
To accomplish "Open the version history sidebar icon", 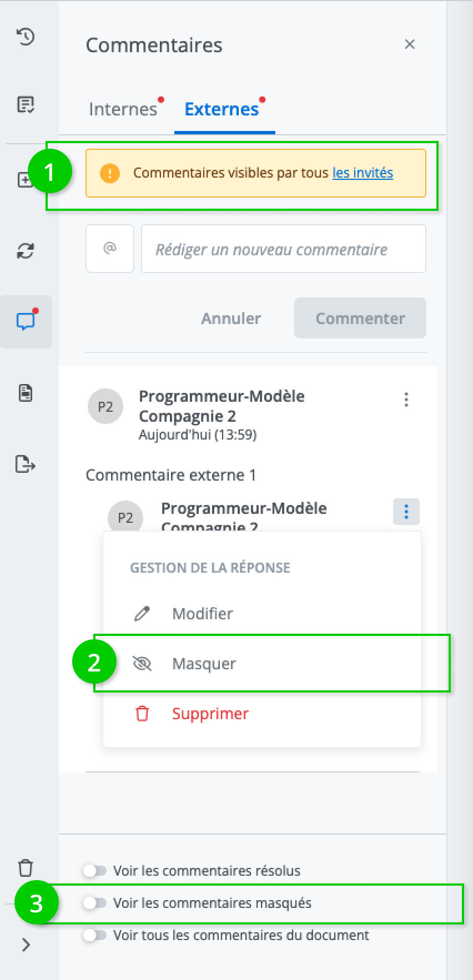I will [x=26, y=37].
